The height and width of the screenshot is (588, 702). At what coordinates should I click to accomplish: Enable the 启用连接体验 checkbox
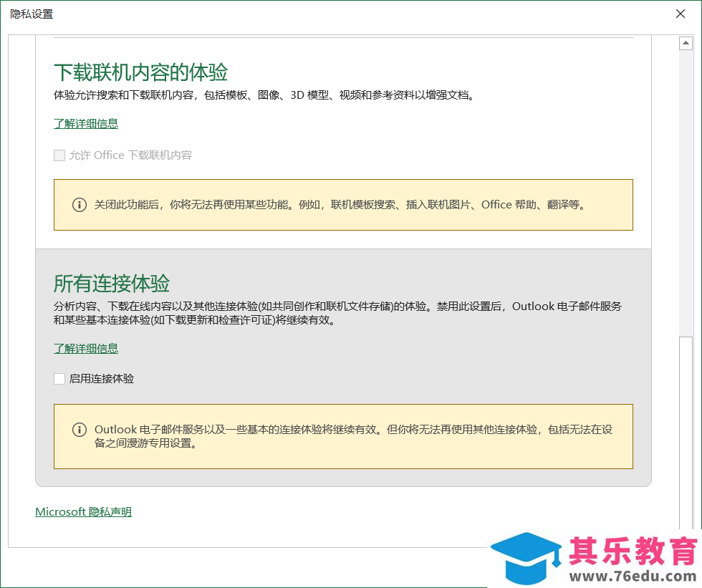point(59,379)
